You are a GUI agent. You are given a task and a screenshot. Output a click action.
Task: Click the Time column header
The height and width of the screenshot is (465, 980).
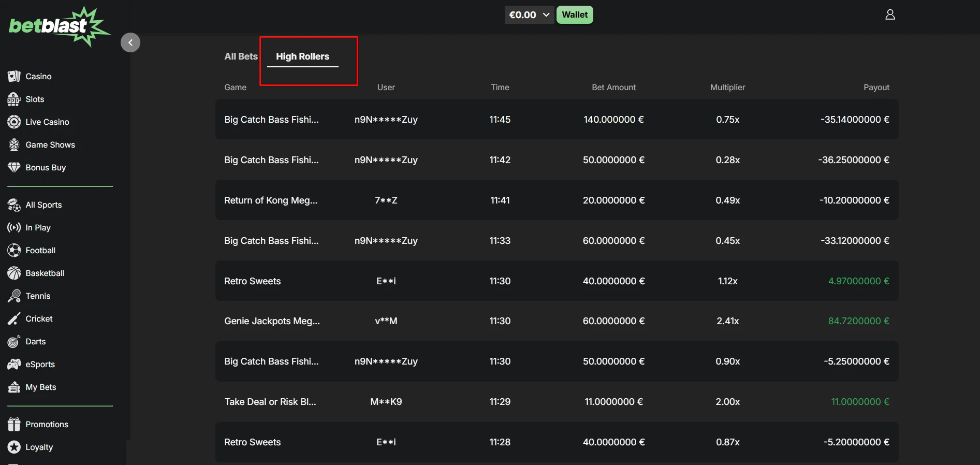(x=500, y=87)
